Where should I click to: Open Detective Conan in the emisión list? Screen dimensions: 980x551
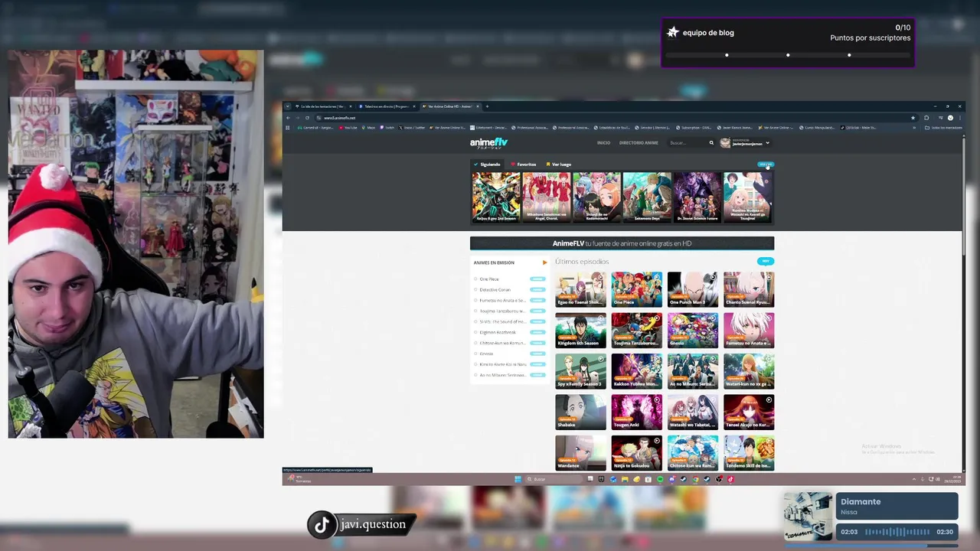point(495,290)
